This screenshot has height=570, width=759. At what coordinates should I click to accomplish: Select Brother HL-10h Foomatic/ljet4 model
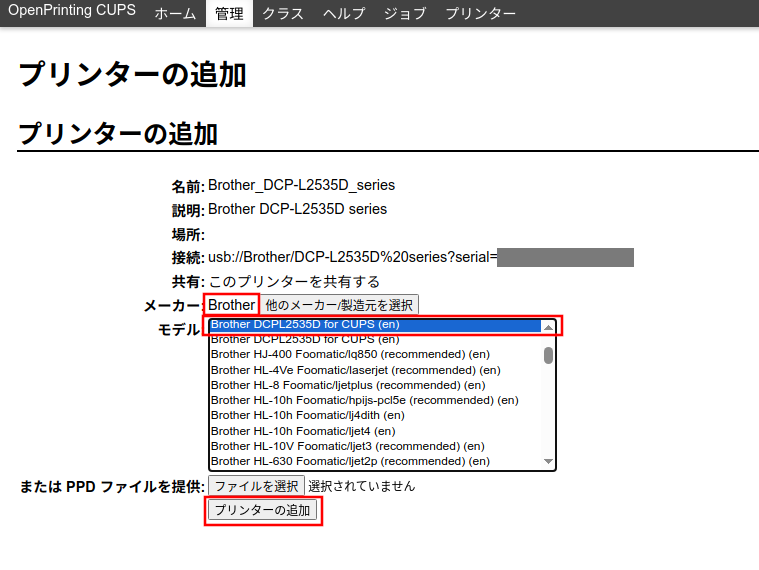point(375,431)
